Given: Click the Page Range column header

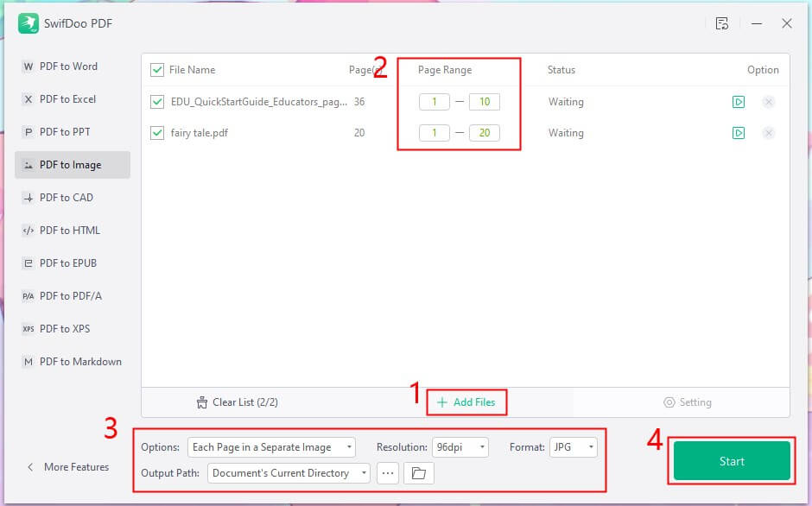Looking at the screenshot, I should coord(445,70).
